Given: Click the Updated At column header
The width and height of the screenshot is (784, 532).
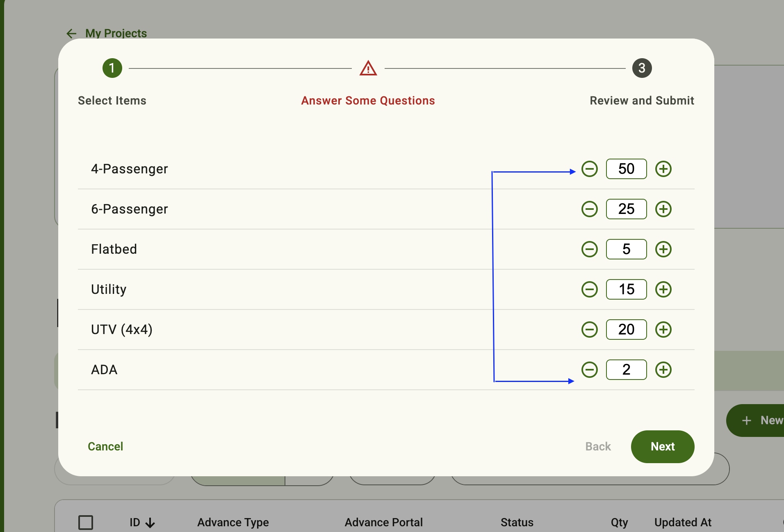Looking at the screenshot, I should tap(683, 523).
